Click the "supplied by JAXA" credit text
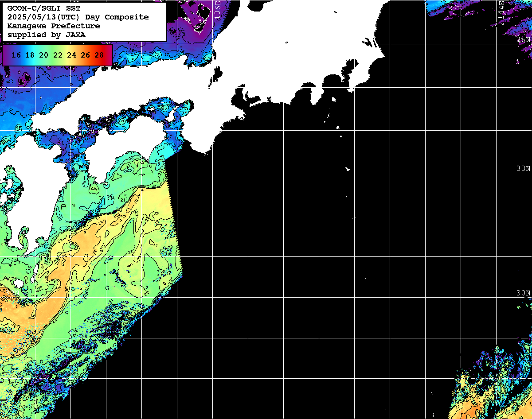Screen dimensions: 532x419 point(47,35)
